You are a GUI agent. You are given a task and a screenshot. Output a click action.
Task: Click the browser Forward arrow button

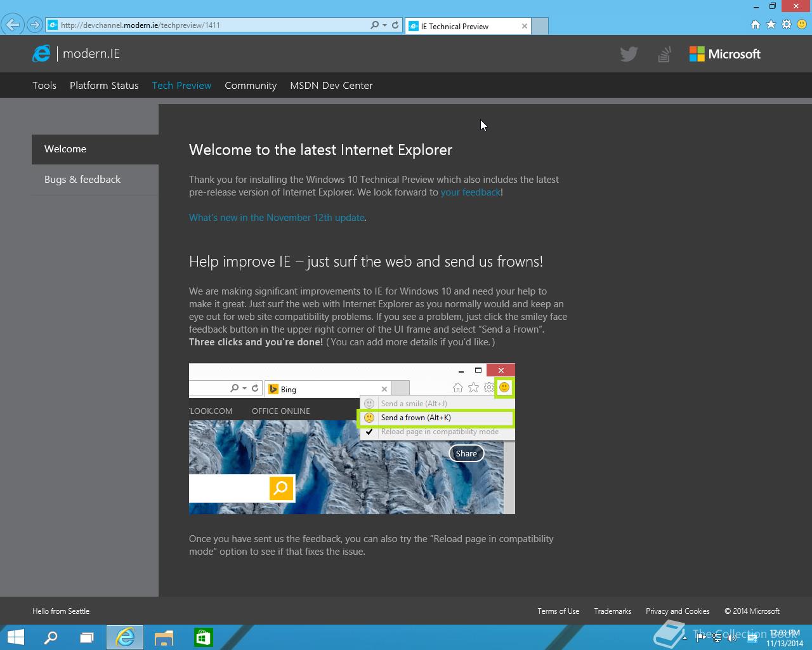[35, 25]
